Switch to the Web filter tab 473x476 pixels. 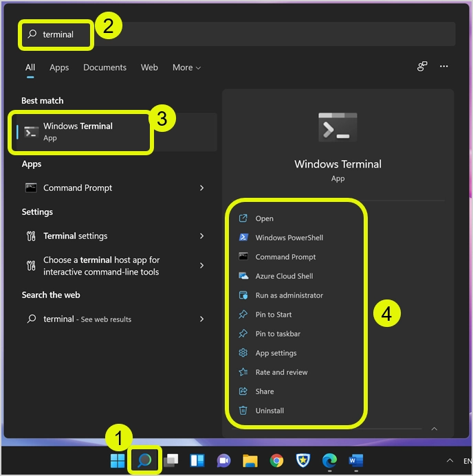point(149,67)
